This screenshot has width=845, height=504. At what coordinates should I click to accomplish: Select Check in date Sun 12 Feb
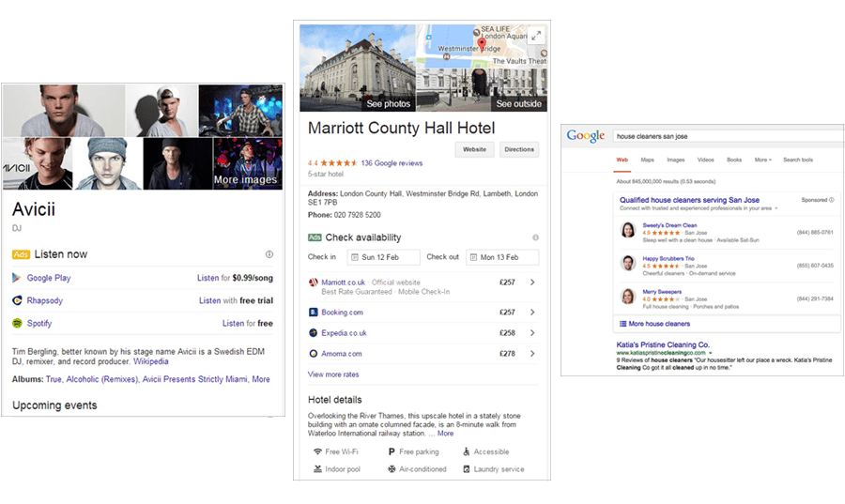384,257
